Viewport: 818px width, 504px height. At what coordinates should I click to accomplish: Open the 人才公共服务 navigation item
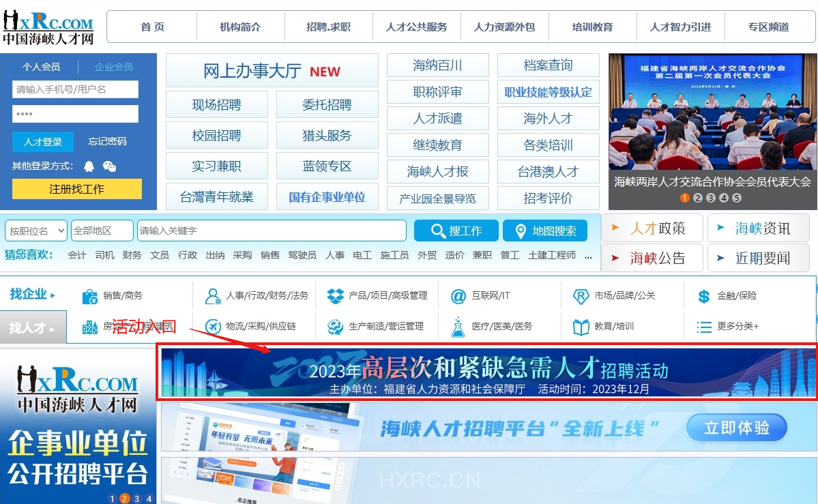click(416, 27)
